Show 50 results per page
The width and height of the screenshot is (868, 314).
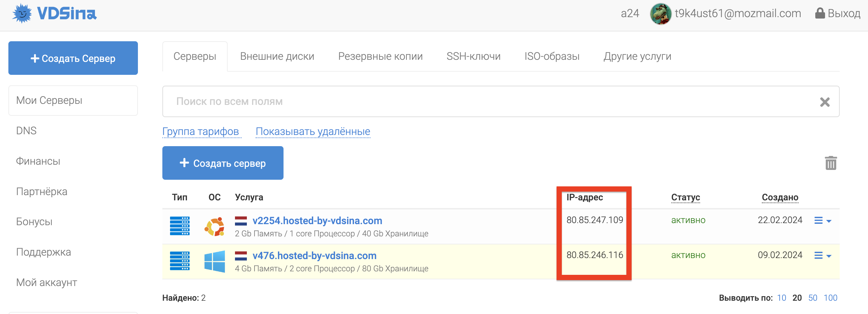click(813, 298)
